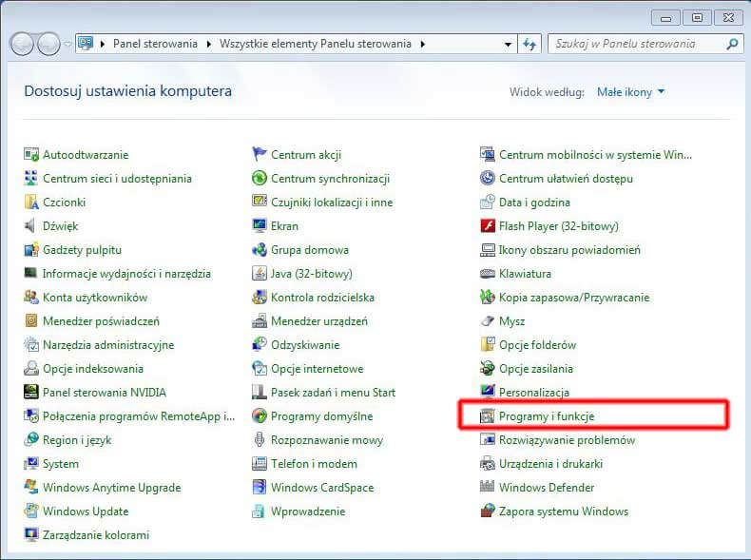Screen dimensions: 751x560
Task: Click the Grupa domowa icon
Action: pyautogui.click(x=260, y=250)
